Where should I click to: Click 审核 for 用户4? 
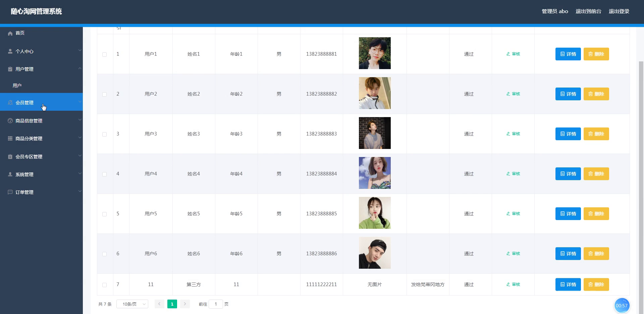pyautogui.click(x=513, y=174)
